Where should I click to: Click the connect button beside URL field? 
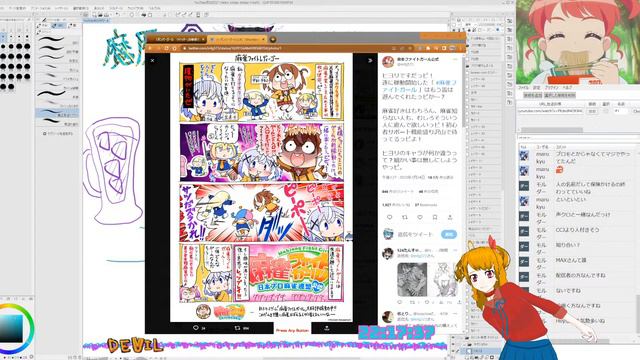click(x=592, y=111)
